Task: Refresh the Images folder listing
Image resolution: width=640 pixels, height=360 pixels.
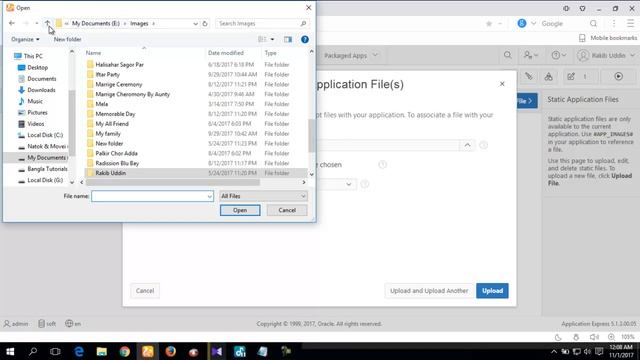Action: coord(205,24)
